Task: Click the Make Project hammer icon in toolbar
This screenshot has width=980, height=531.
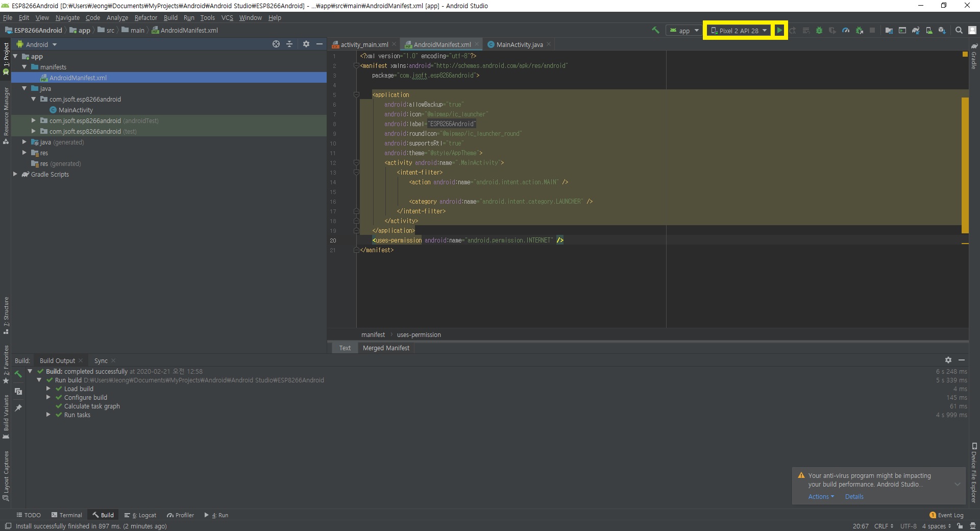Action: tap(655, 30)
